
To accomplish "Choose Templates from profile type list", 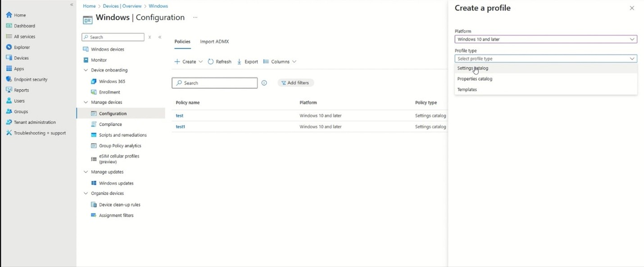I will (x=467, y=90).
